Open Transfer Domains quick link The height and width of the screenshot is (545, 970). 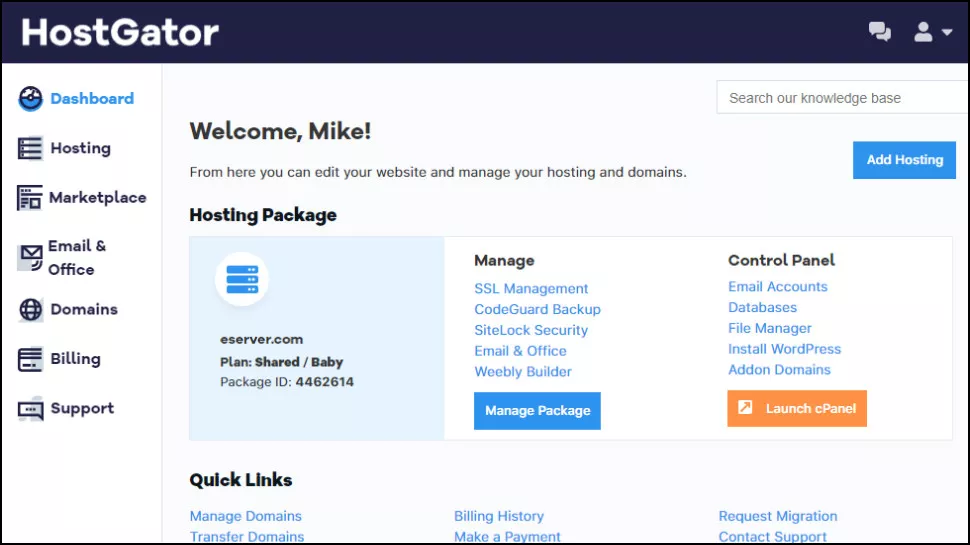click(247, 536)
